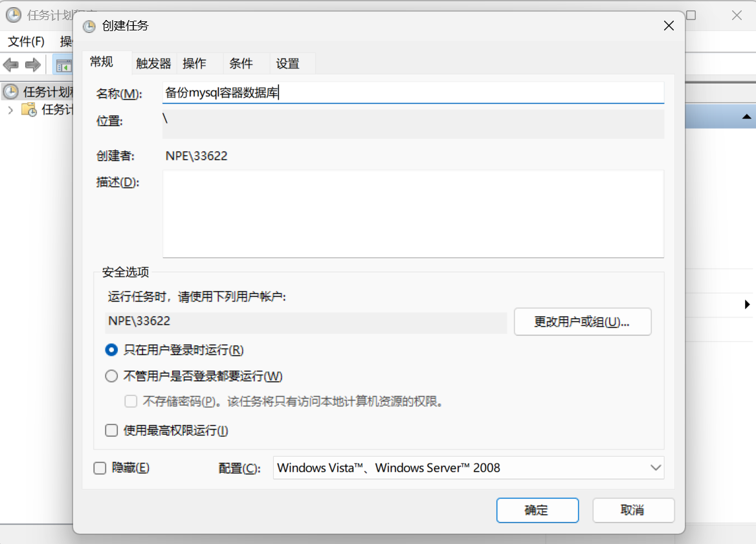Collapse the actions pane with up arrow
Image resolution: width=756 pixels, height=544 pixels.
coord(746,117)
